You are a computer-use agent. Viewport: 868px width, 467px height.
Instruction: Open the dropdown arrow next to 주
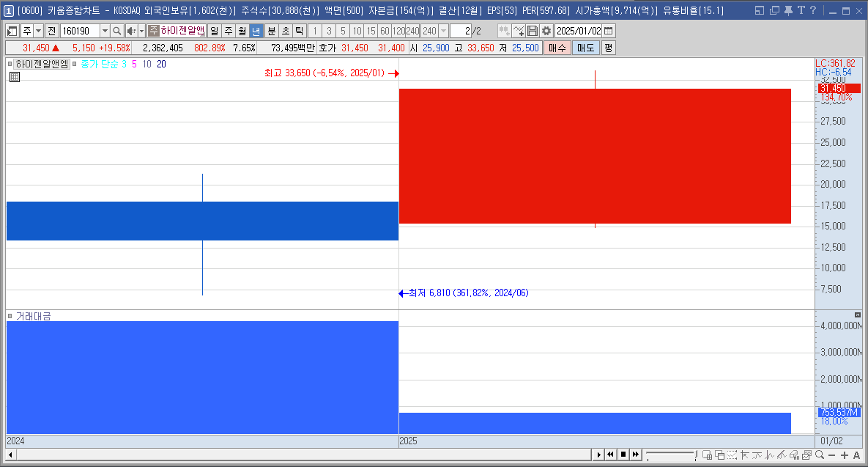38,31
